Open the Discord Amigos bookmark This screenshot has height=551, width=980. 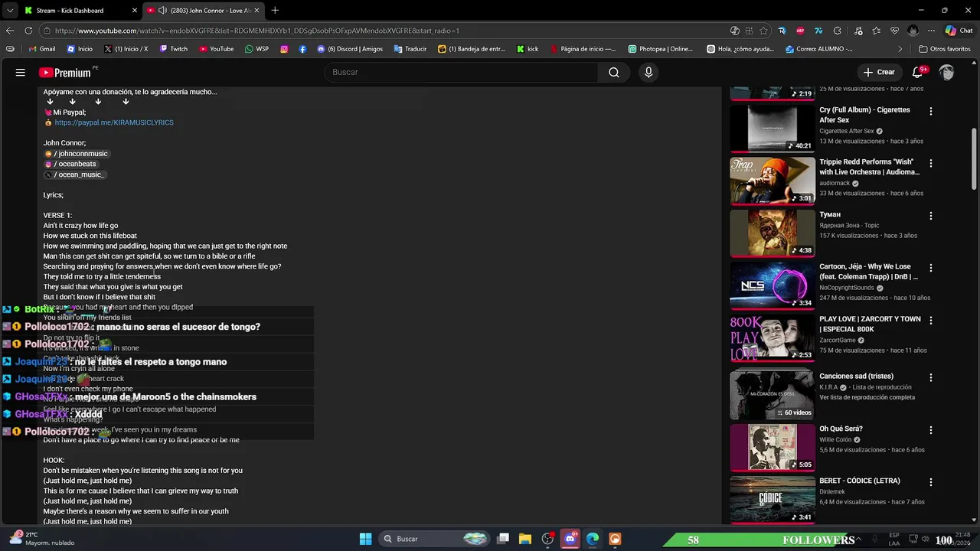pyautogui.click(x=350, y=49)
